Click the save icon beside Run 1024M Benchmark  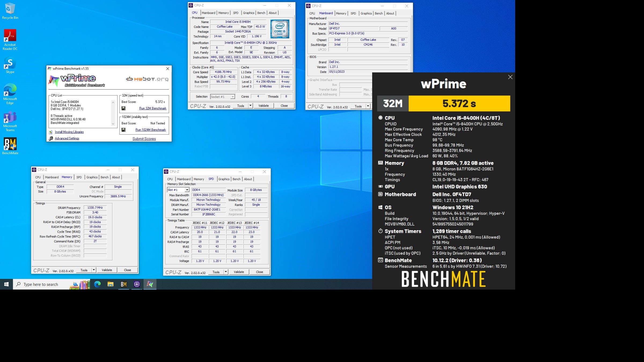tap(123, 130)
